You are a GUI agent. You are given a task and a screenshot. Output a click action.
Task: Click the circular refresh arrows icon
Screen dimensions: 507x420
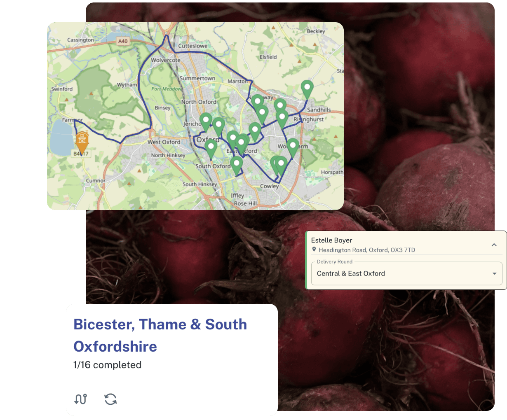point(110,399)
